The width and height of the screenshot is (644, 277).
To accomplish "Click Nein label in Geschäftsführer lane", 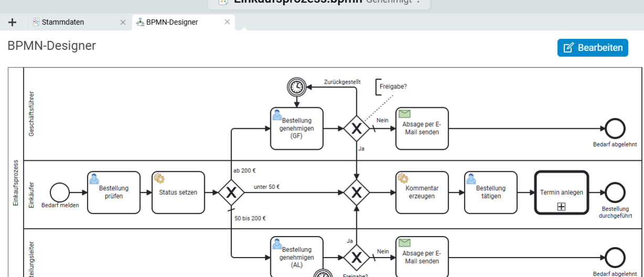I will tap(383, 120).
